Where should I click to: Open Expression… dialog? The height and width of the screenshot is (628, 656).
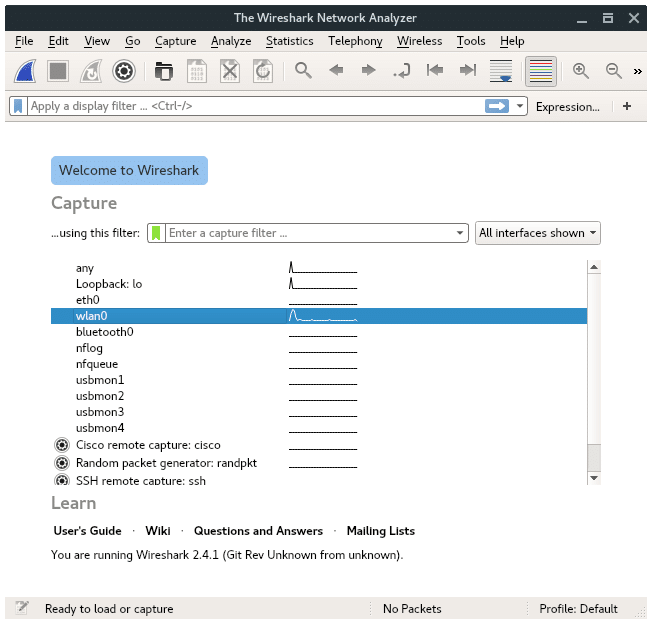point(568,107)
